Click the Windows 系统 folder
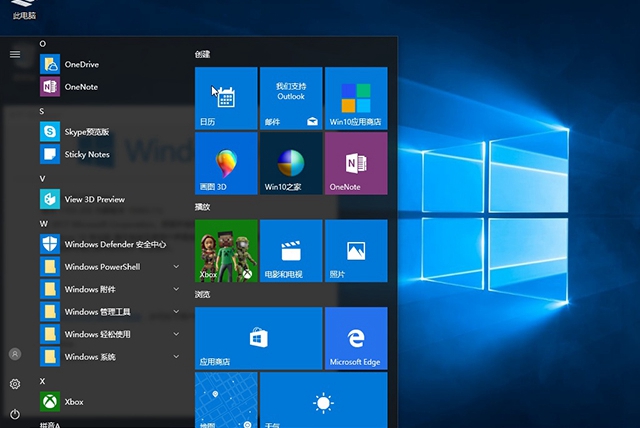 [x=110, y=356]
